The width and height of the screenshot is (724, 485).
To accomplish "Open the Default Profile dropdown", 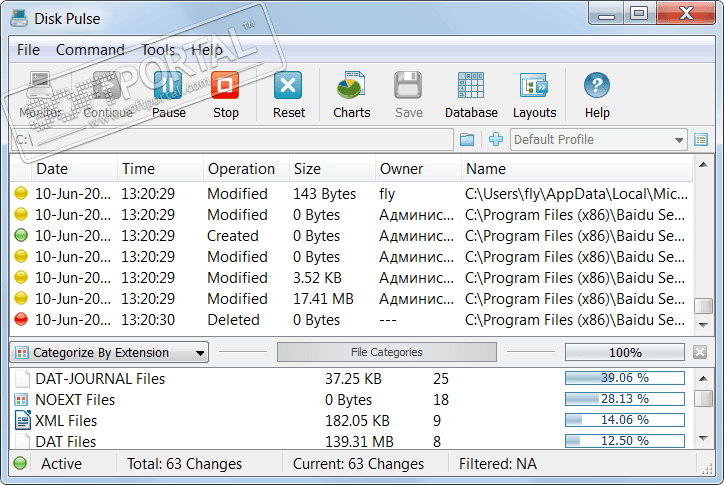I will 598,139.
